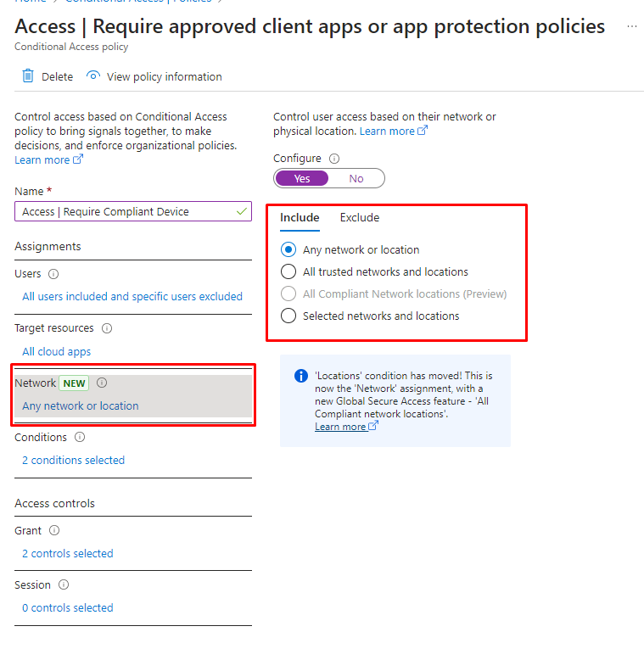The height and width of the screenshot is (671, 644).
Task: Open 2 conditions selected link
Action: pos(73,460)
